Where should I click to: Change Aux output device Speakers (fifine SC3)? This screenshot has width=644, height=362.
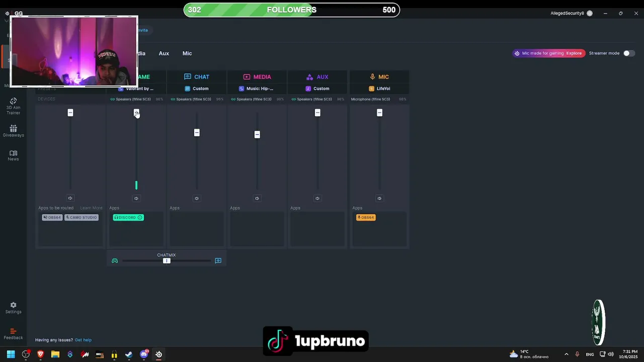pyautogui.click(x=314, y=99)
